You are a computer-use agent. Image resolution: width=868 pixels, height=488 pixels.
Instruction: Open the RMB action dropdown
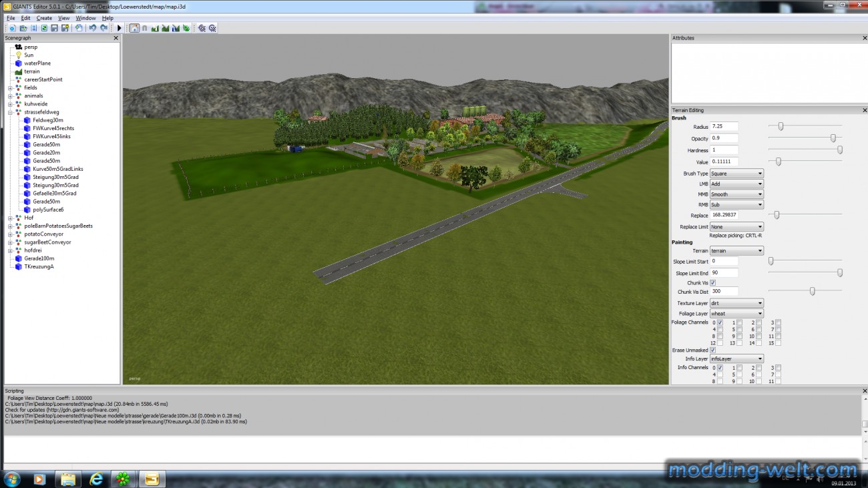point(736,205)
